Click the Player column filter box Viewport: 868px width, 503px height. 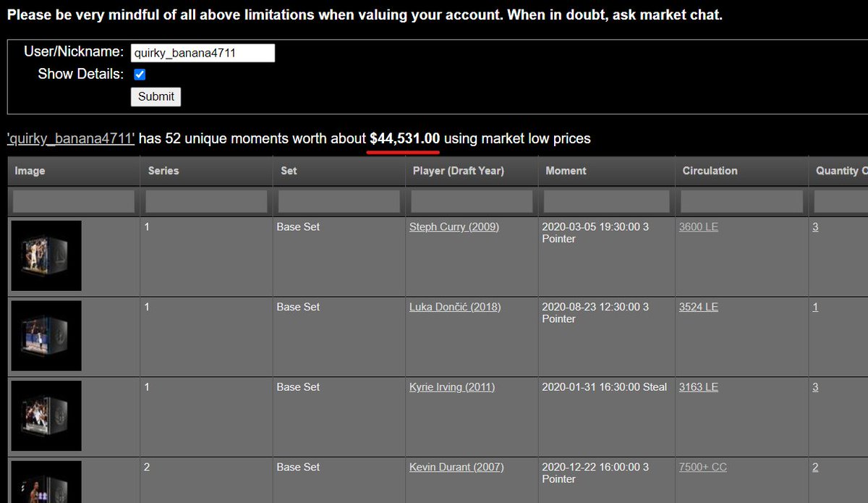point(471,201)
